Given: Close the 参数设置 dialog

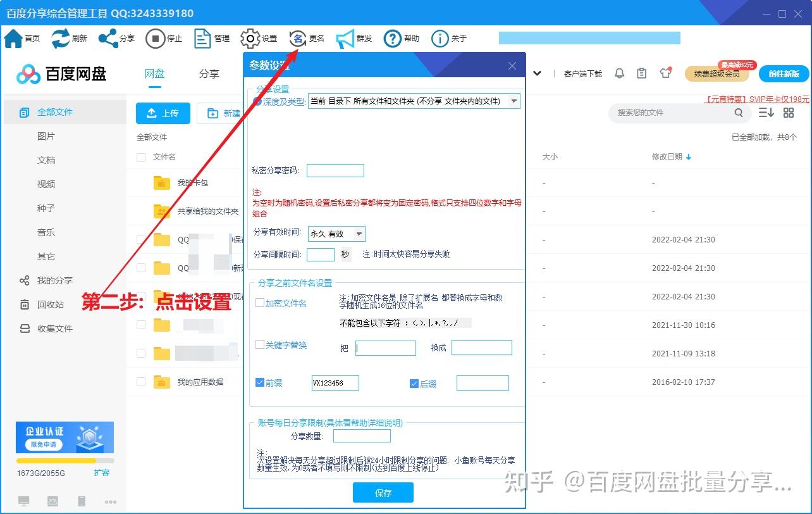Looking at the screenshot, I should [x=512, y=66].
